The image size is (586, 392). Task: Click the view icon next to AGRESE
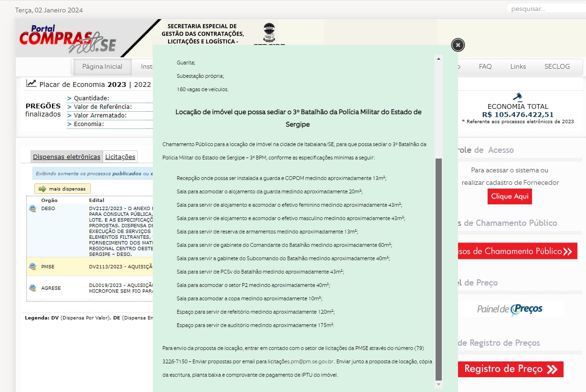point(32,288)
